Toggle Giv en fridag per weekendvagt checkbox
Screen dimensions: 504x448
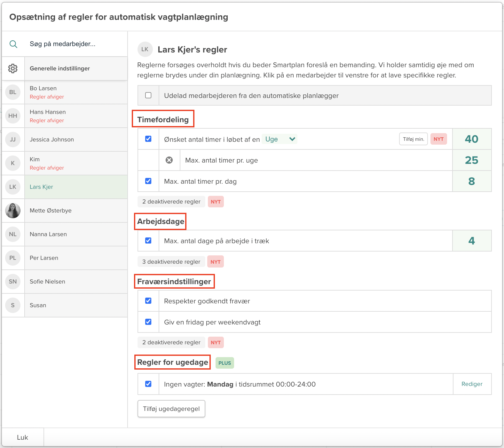click(x=148, y=322)
